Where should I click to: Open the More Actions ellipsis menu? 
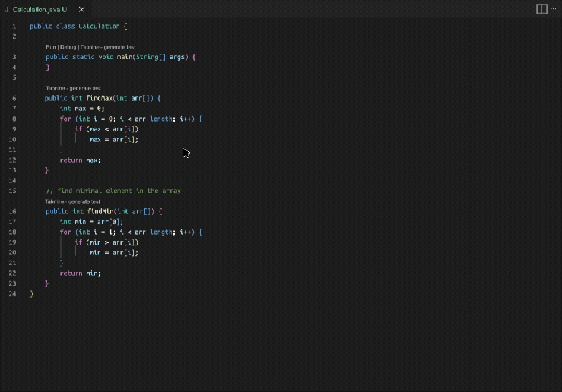click(x=553, y=8)
